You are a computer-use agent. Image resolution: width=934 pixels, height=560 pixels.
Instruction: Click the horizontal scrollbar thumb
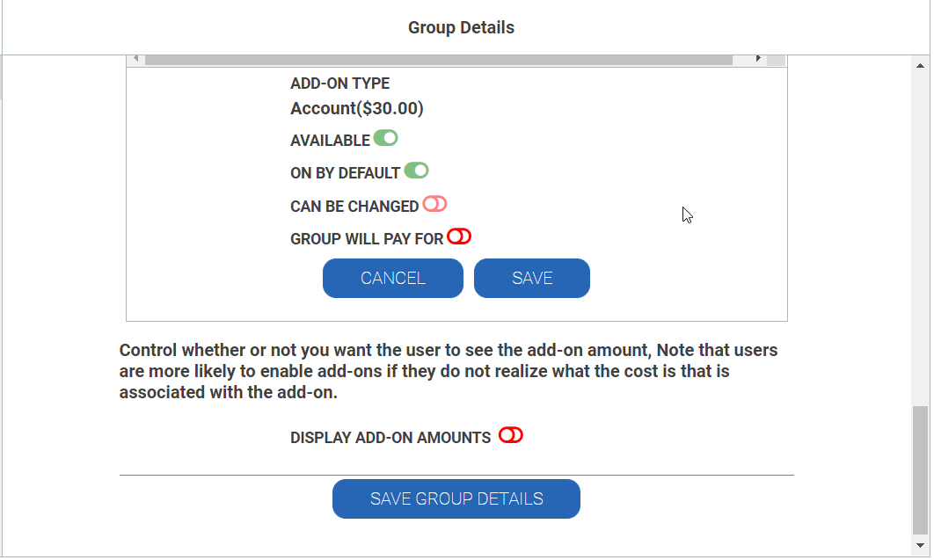[x=438, y=60]
